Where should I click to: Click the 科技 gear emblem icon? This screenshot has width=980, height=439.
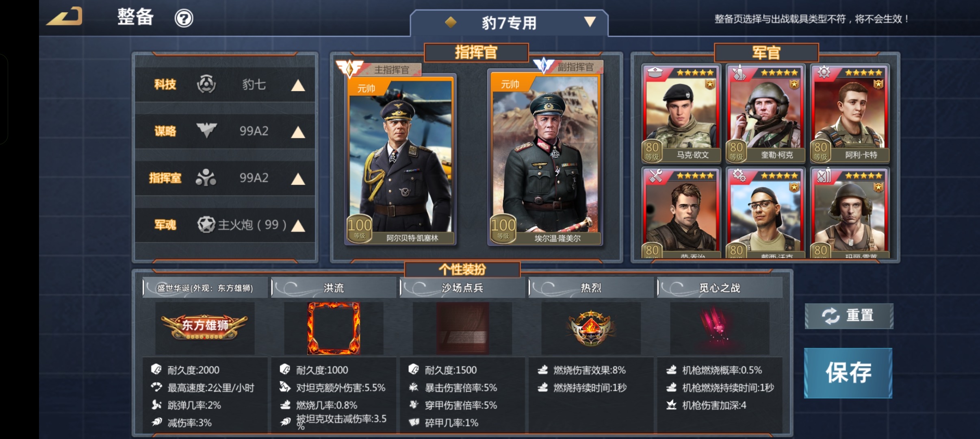tap(206, 84)
